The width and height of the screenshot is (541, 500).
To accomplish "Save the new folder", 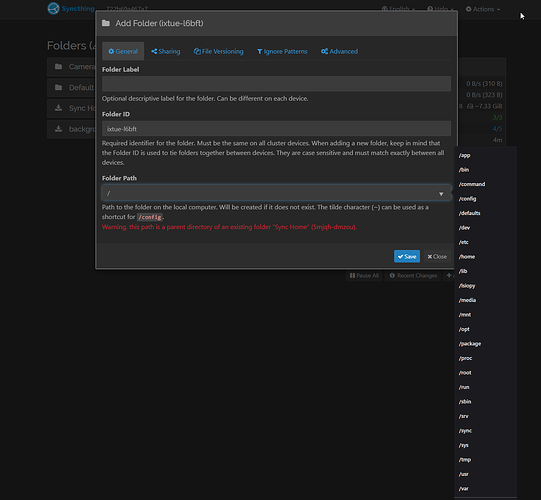I will click(x=407, y=256).
